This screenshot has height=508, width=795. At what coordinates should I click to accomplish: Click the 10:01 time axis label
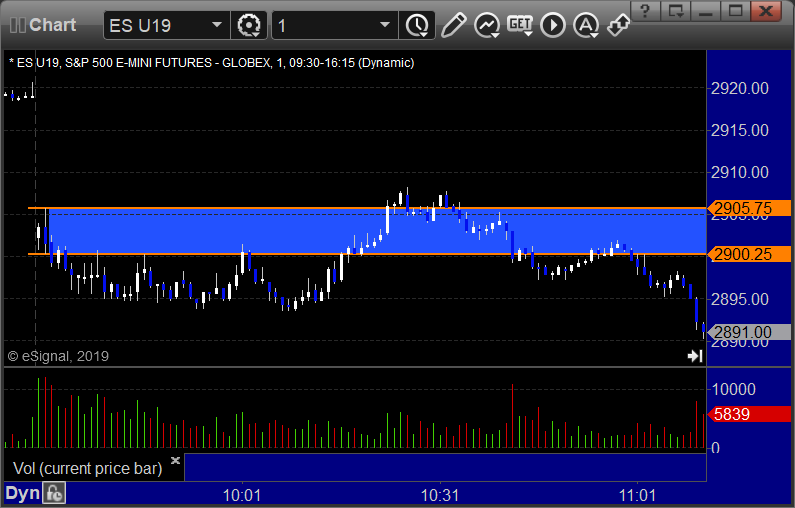click(x=242, y=495)
